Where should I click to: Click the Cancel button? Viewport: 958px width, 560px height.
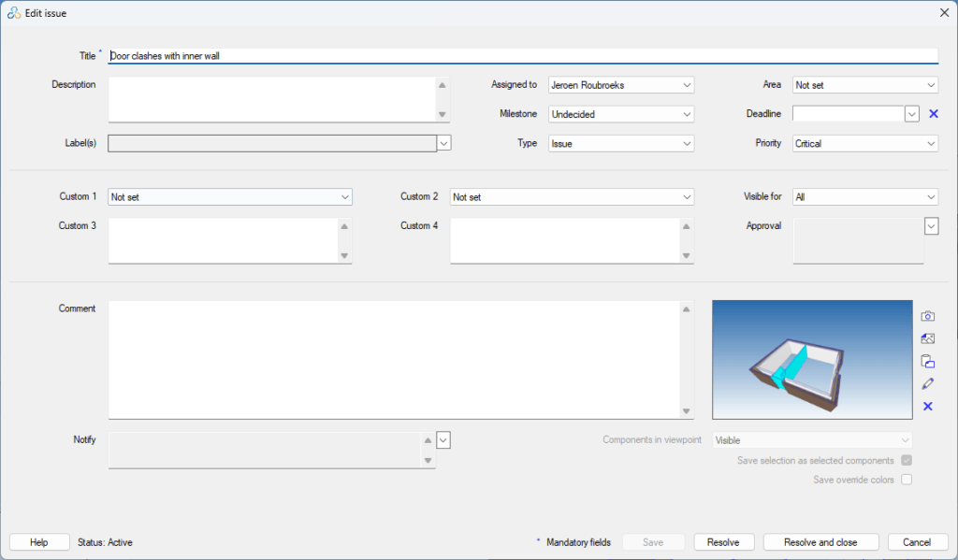pyautogui.click(x=917, y=542)
